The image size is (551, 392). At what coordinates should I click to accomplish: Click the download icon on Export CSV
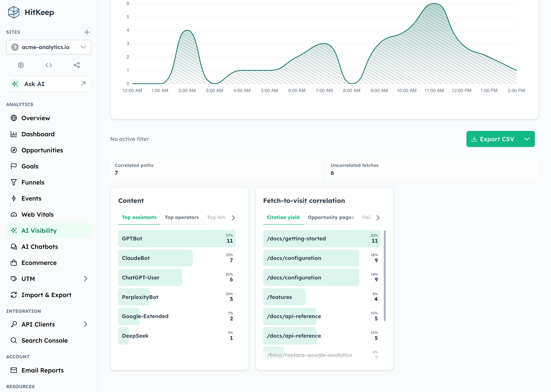474,139
